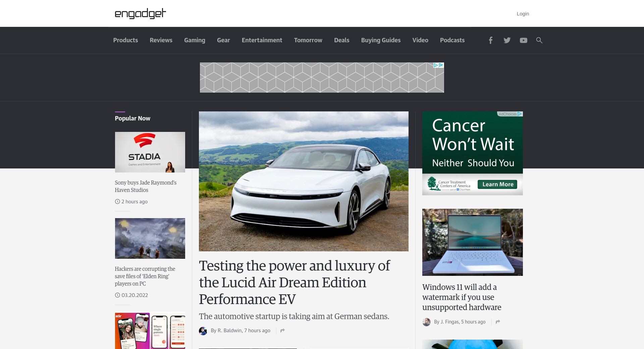This screenshot has height=349, width=644.
Task: Open the Lucid Air Dream Edition headline
Action: 294,282
